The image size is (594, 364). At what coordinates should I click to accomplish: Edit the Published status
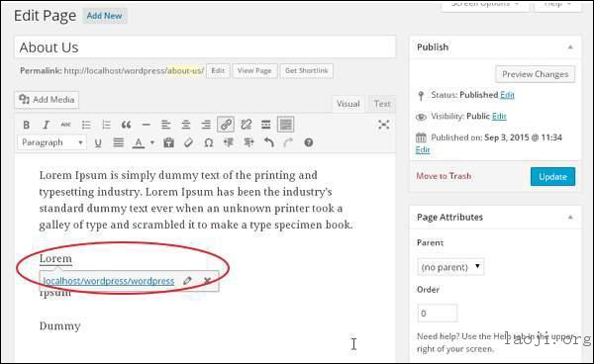(507, 95)
